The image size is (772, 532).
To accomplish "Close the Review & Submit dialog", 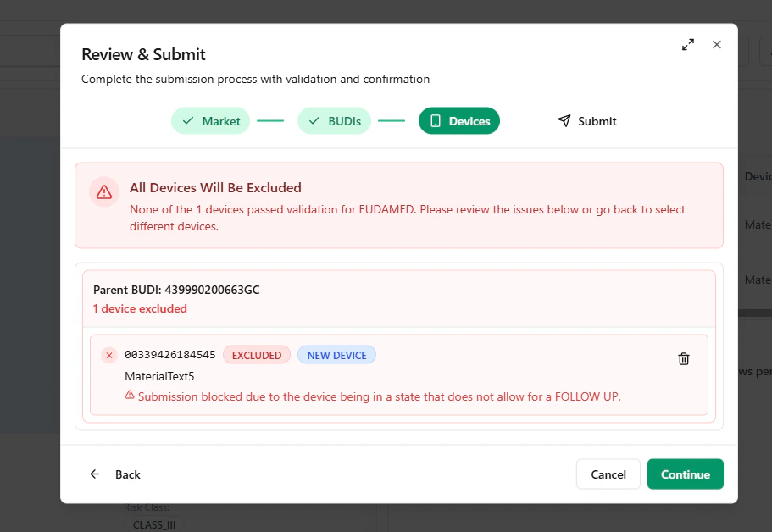I will [x=717, y=44].
